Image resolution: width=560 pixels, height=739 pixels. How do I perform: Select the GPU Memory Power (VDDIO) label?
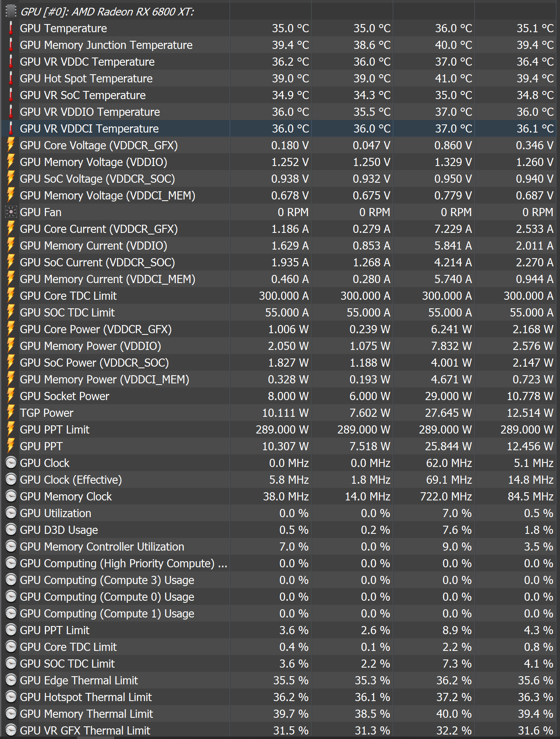(90, 346)
